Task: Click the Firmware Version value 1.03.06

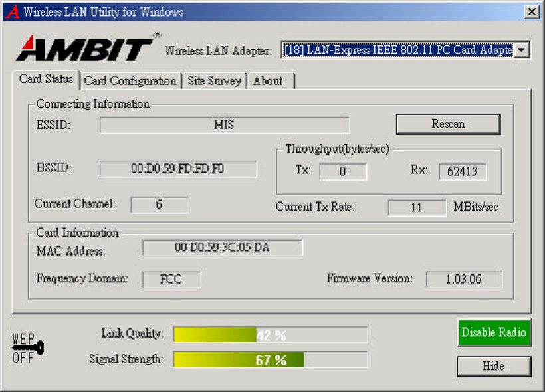Action: click(464, 280)
